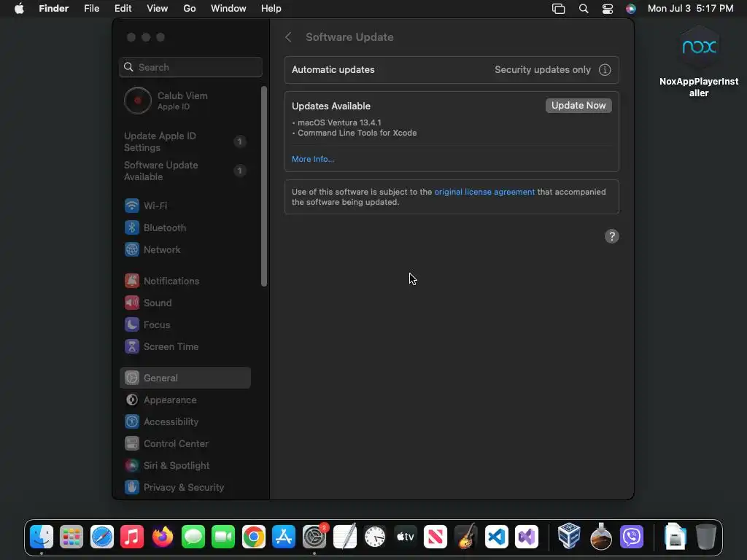The image size is (747, 560).
Task: Open original license agreement link
Action: 484,192
